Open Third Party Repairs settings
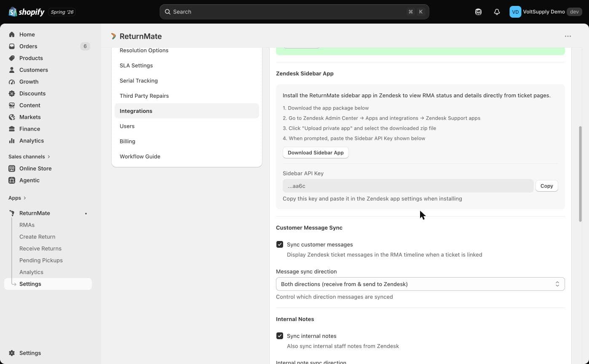This screenshot has height=364, width=589. point(144,96)
